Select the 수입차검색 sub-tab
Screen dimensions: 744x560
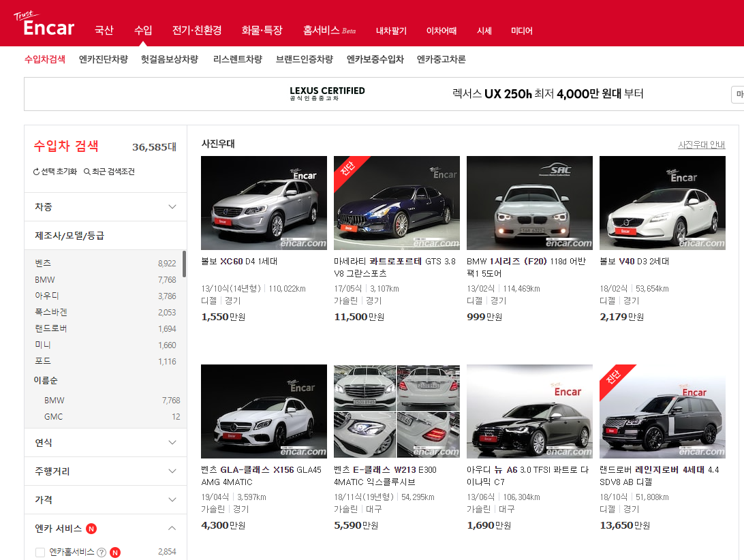pyautogui.click(x=44, y=59)
